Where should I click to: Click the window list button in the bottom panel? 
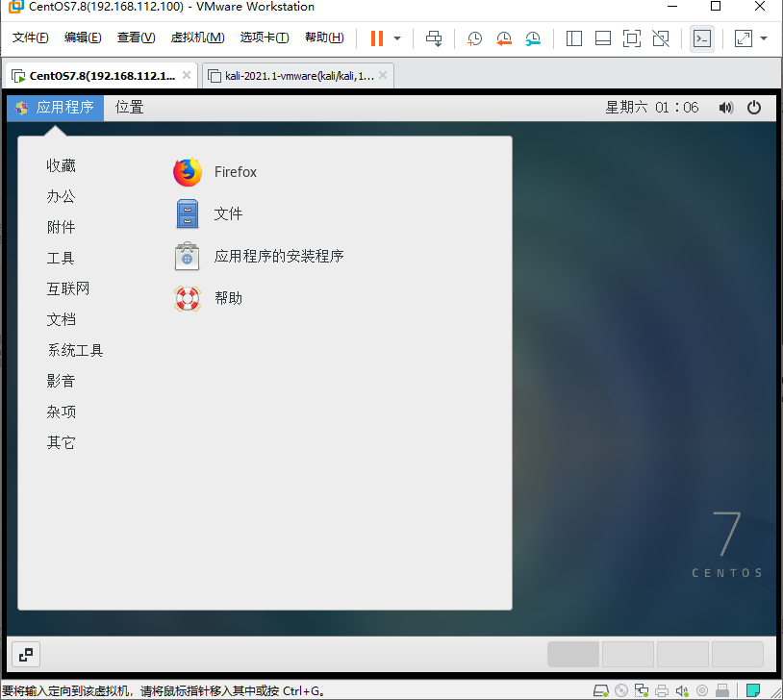click(x=26, y=655)
